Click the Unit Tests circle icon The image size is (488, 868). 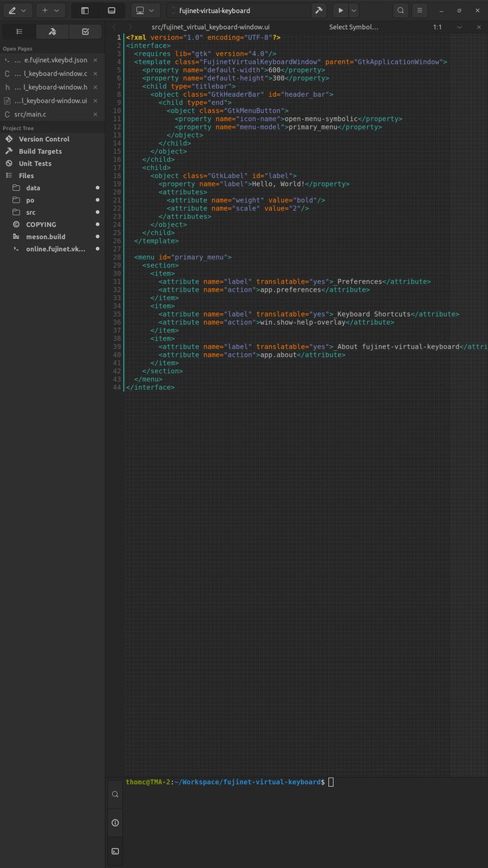(x=9, y=163)
